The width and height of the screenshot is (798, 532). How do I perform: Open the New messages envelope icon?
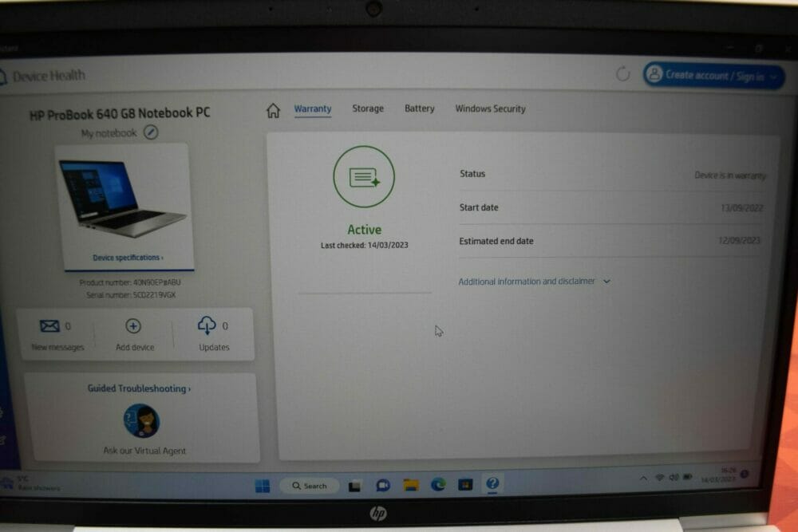point(49,326)
